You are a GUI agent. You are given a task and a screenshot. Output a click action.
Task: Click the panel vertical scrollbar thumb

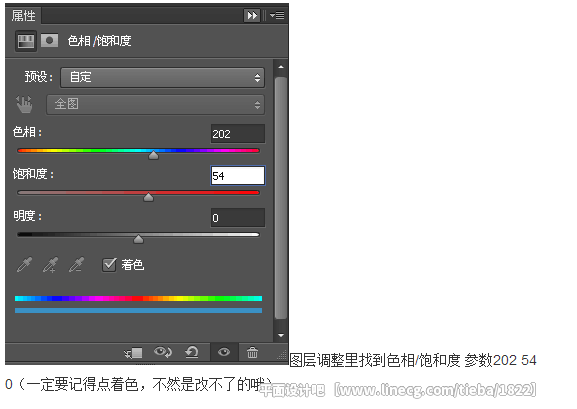tap(281, 198)
